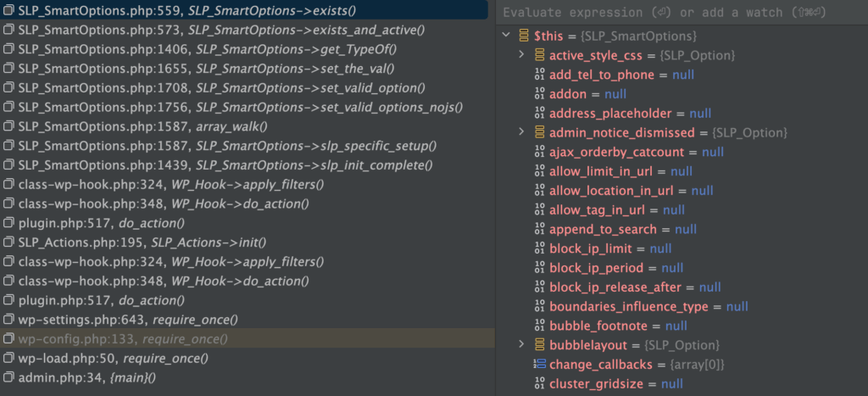Select the array_walk() stack frame

click(244, 126)
